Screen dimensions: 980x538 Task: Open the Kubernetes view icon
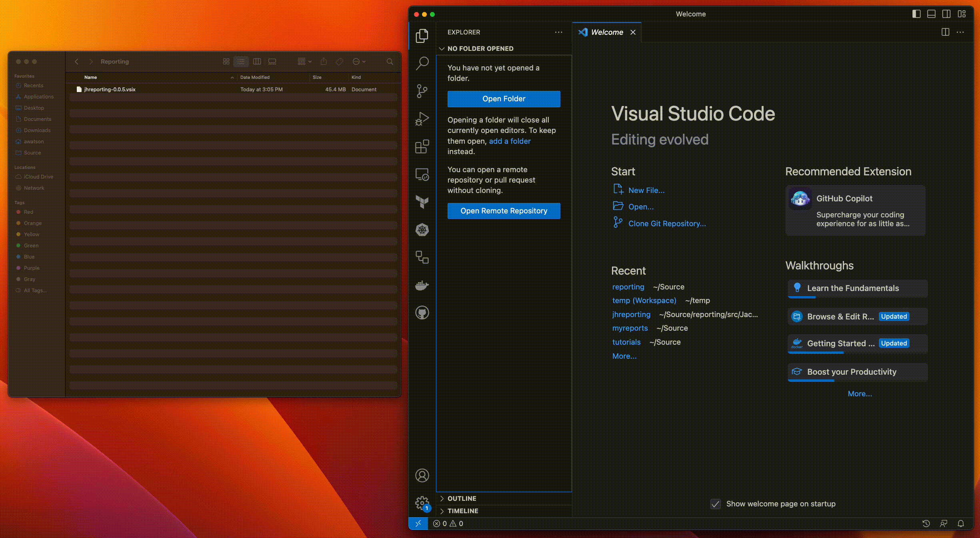[x=422, y=230]
